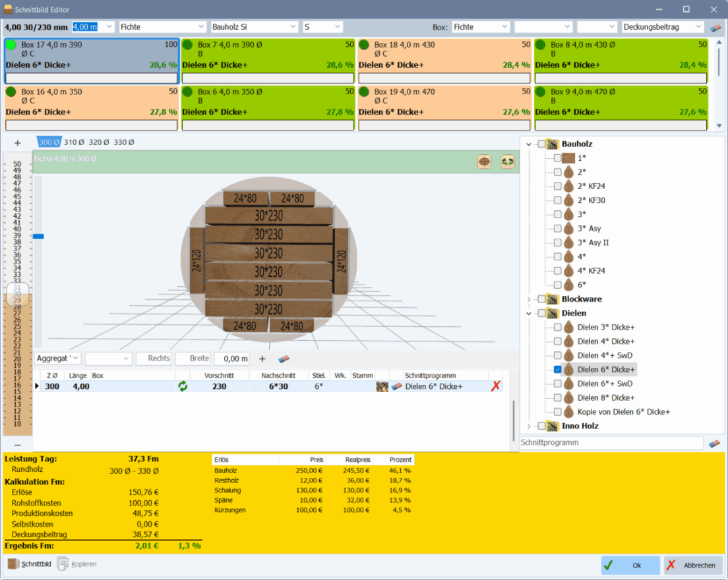Click the wood icon of 1* item
Image resolution: width=728 pixels, height=580 pixels.
568,158
